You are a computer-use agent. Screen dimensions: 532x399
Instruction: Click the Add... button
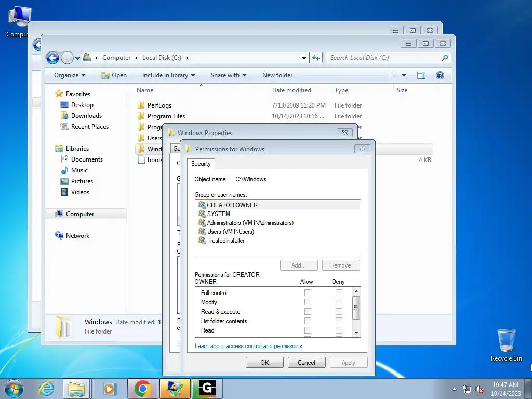click(x=299, y=265)
